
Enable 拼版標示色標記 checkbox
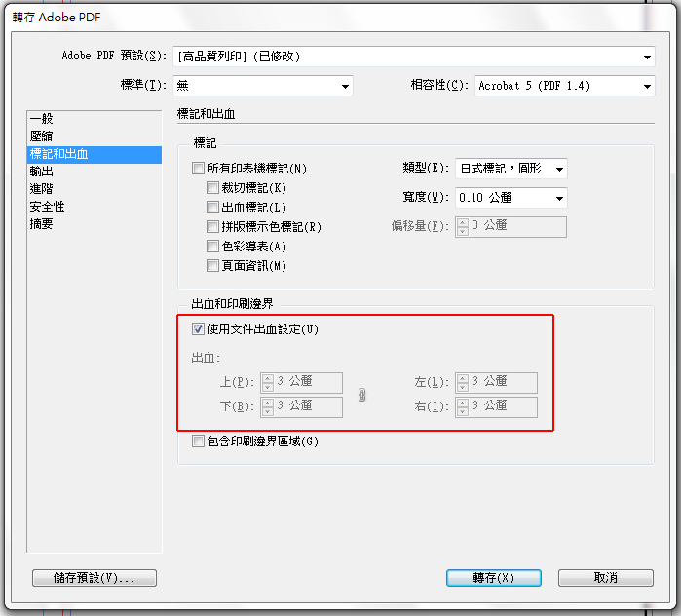[212, 227]
